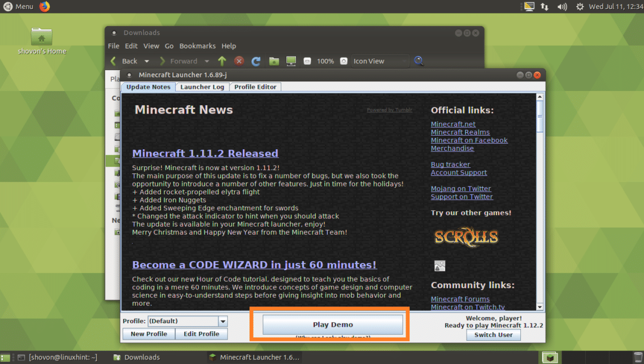Click the news pane vertical scrollbar thumb
Image resolution: width=644 pixels, height=364 pixels.
[x=539, y=116]
